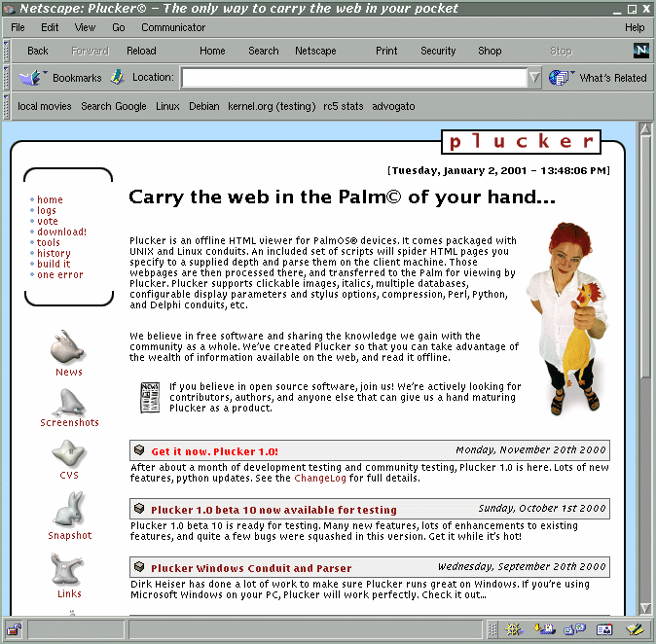Click the What's Related icon

click(560, 78)
